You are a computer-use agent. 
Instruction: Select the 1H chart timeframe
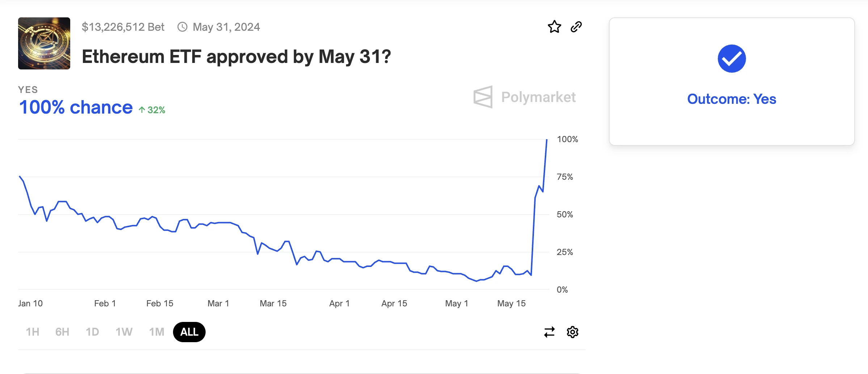tap(32, 332)
